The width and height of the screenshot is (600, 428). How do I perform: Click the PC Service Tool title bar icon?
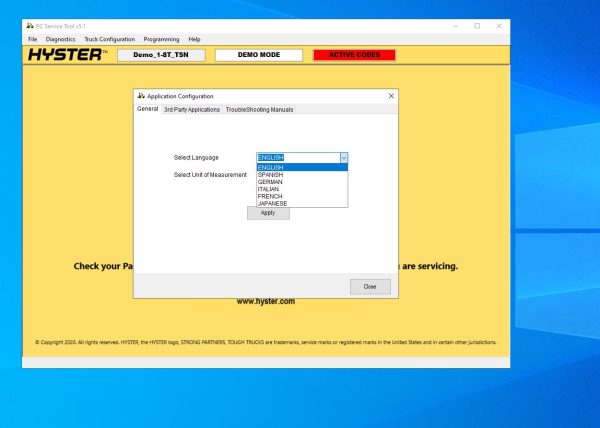click(30, 26)
